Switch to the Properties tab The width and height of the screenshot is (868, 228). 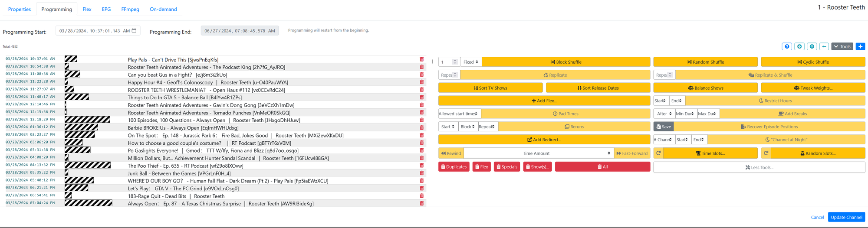point(20,9)
